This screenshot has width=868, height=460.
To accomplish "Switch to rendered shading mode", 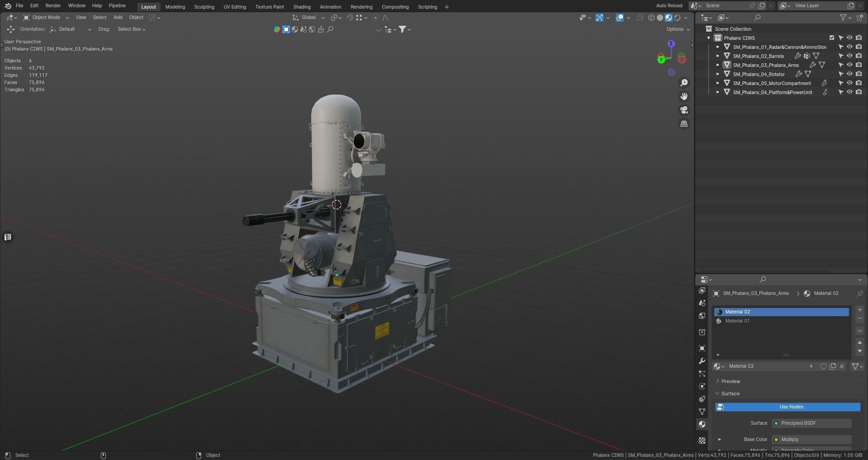I will [677, 18].
